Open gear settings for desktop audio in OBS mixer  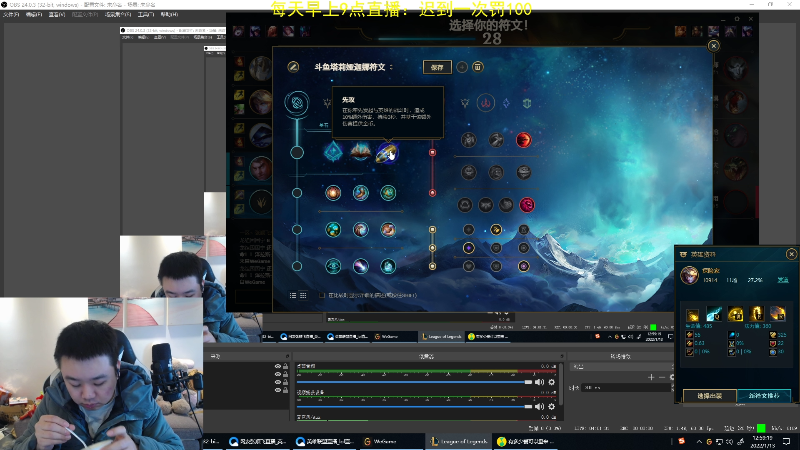(552, 382)
